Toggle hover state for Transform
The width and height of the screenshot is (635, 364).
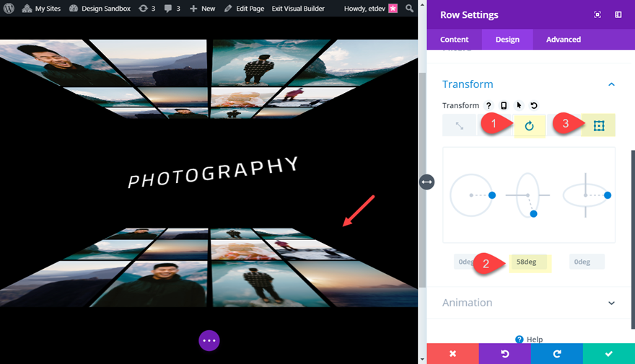pos(519,105)
